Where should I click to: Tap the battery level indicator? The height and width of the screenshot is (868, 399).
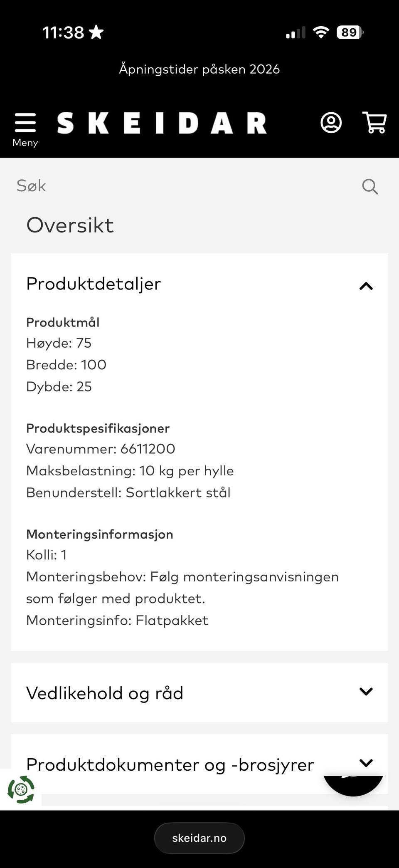(350, 32)
